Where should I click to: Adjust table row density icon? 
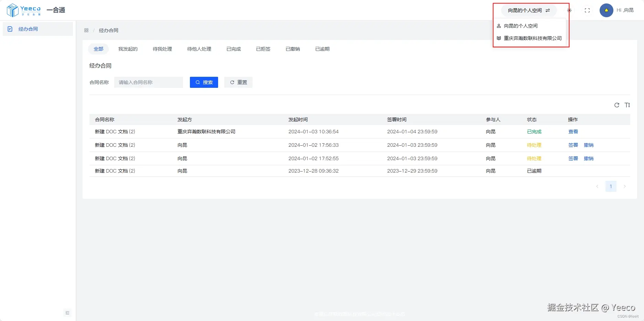[627, 105]
